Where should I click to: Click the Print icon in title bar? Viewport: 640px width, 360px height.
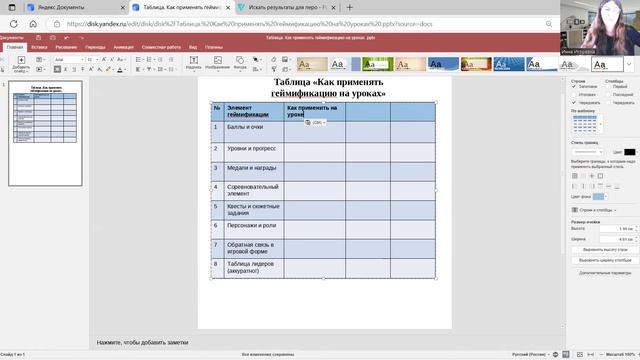[x=53, y=38]
